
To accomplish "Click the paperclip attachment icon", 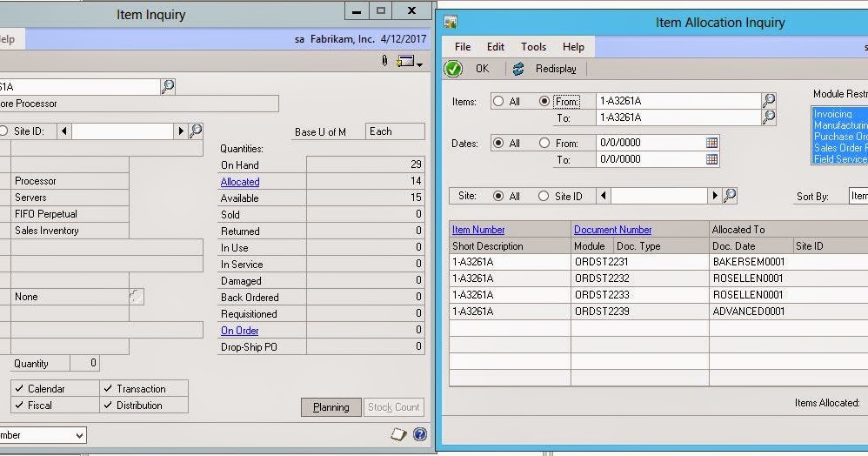I will [x=384, y=61].
